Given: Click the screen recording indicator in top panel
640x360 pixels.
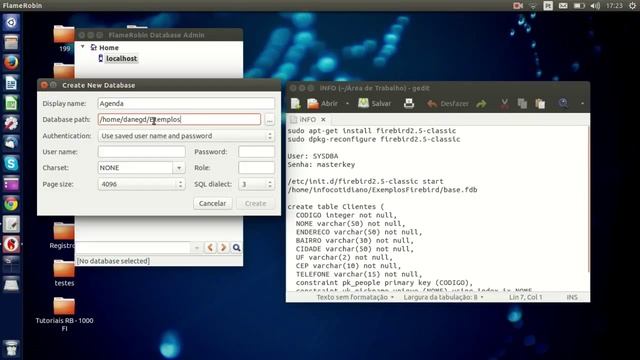Looking at the screenshot, I should click(518, 5).
